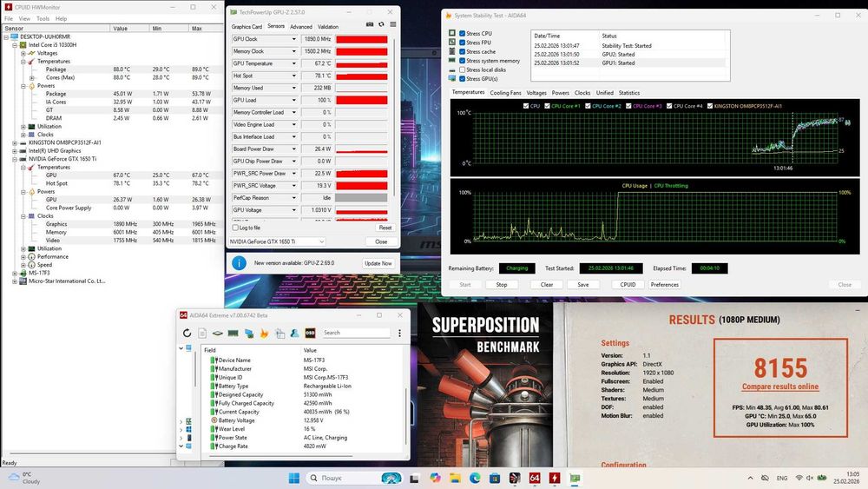
Task: Expand the Intel(R) UHD Graphics node
Action: point(15,150)
